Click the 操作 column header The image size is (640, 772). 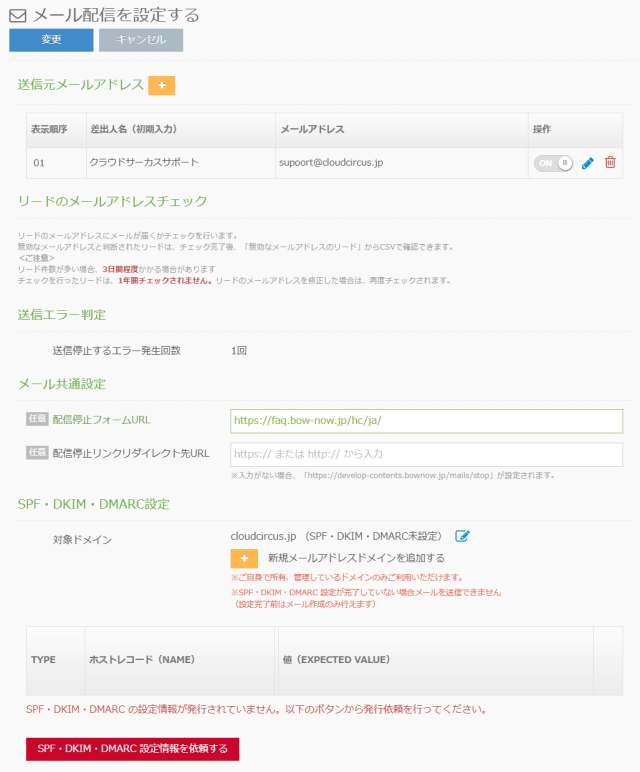pos(576,130)
